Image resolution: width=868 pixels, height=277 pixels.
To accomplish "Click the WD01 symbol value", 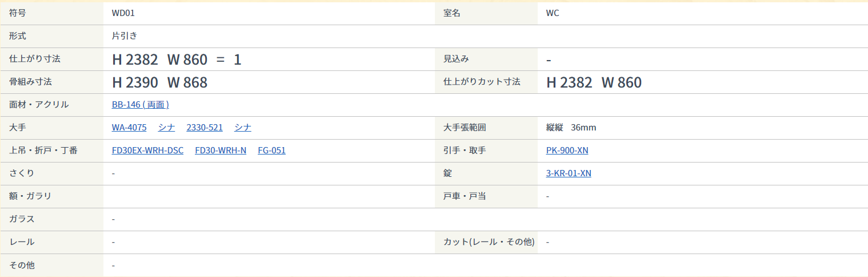I will [x=123, y=13].
